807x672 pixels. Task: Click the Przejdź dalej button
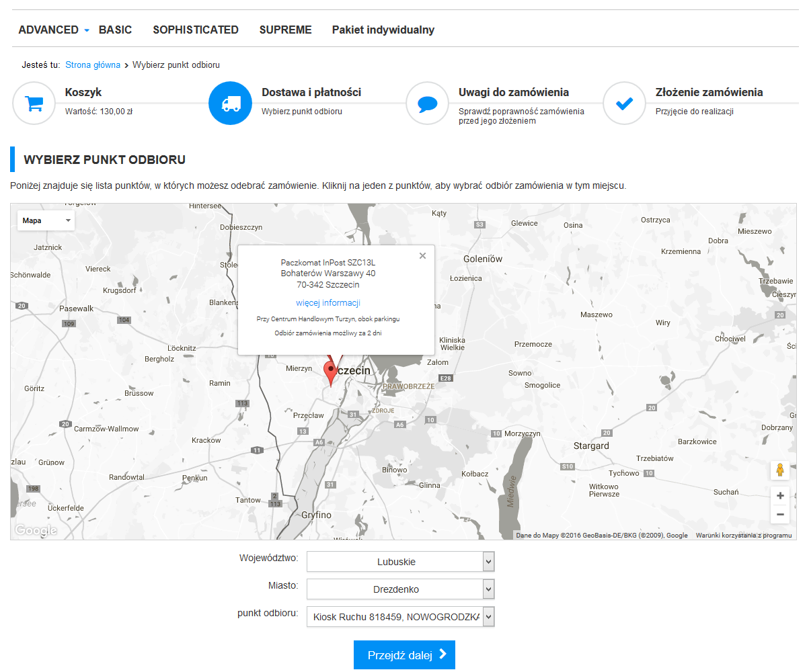[x=404, y=655]
